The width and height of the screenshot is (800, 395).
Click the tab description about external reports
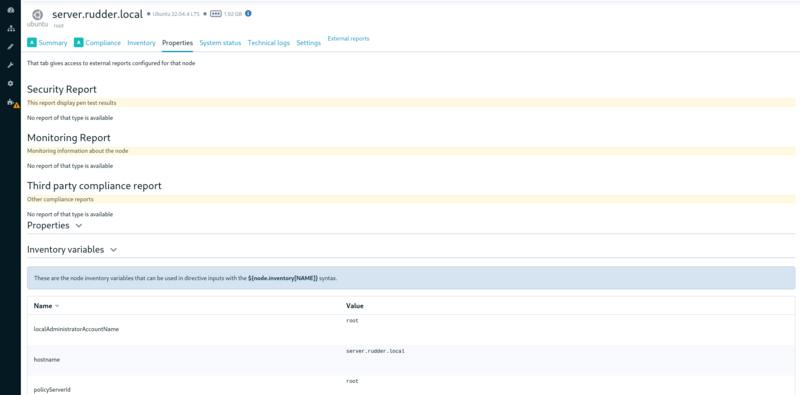111,64
